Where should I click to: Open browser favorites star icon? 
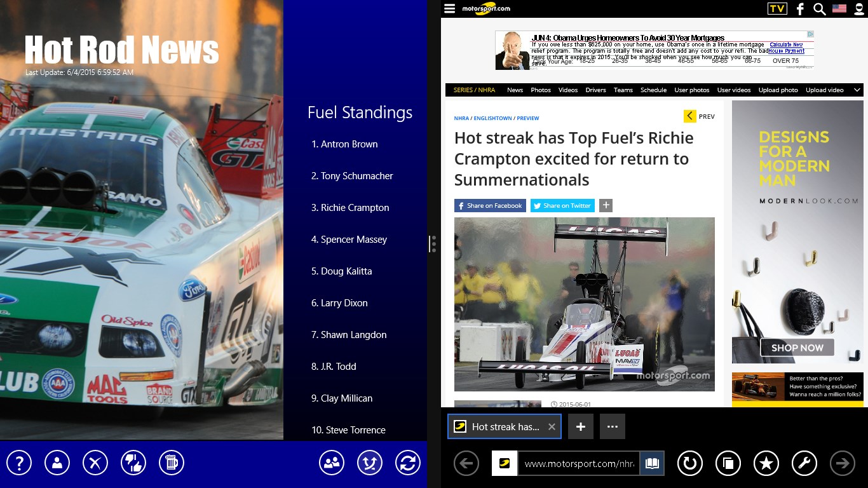point(766,464)
